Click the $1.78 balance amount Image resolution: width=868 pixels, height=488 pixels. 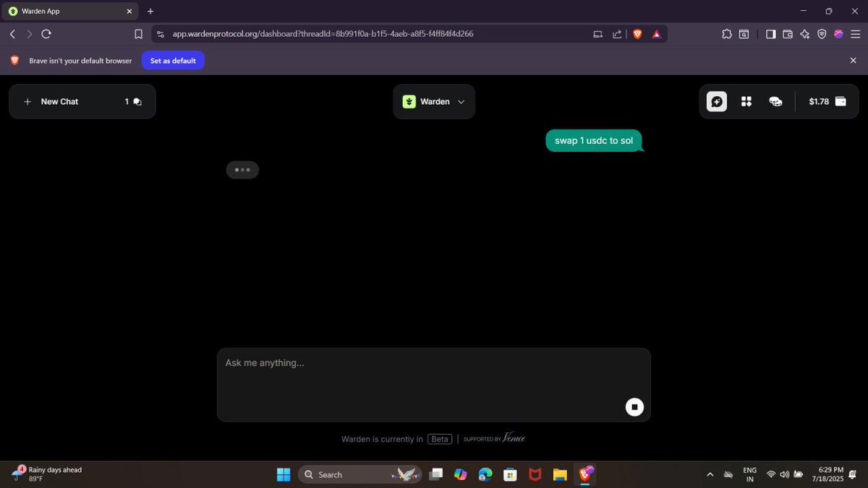819,102
